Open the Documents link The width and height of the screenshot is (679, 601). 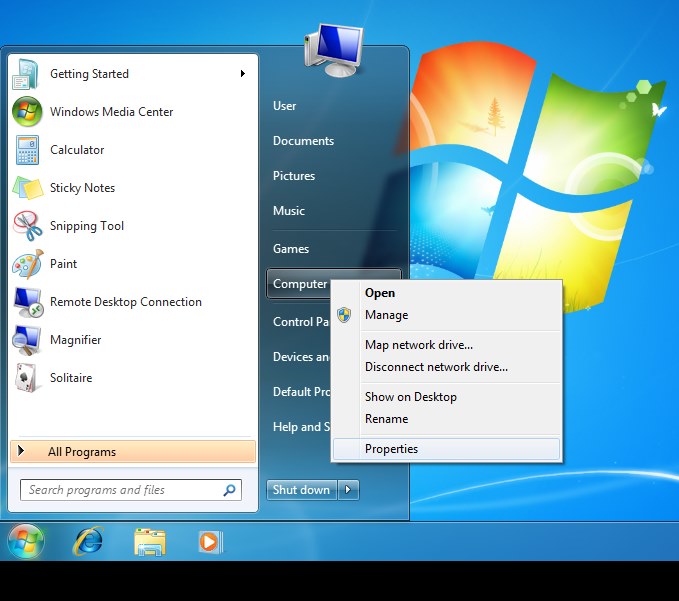click(x=303, y=141)
